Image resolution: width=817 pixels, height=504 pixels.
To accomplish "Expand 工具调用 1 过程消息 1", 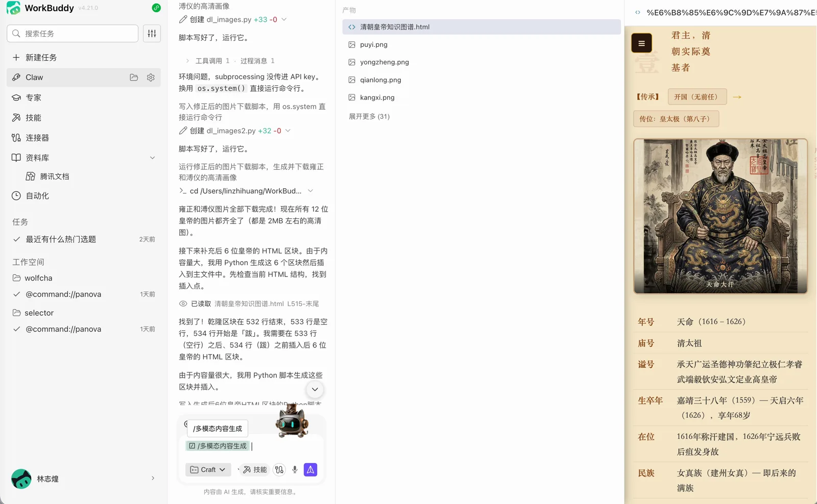I will pyautogui.click(x=229, y=61).
